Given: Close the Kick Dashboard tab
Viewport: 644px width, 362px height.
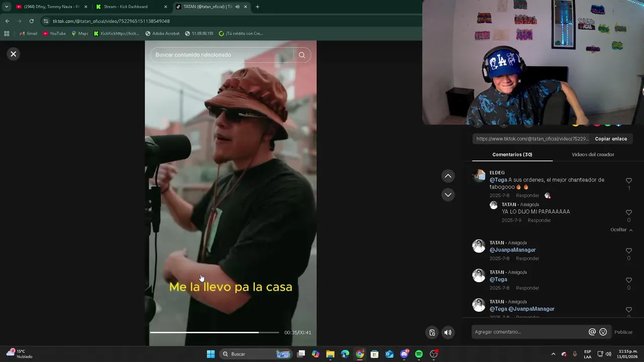Looking at the screenshot, I should [x=166, y=7].
